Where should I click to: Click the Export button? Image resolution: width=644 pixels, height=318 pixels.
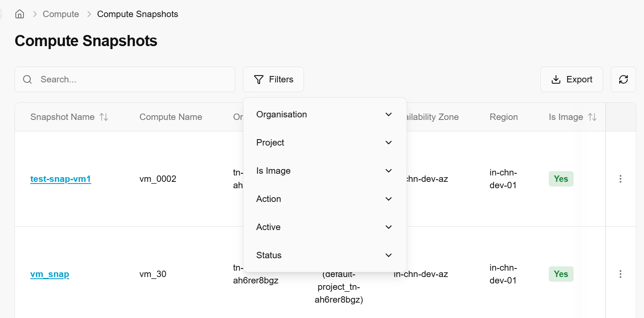pos(571,79)
